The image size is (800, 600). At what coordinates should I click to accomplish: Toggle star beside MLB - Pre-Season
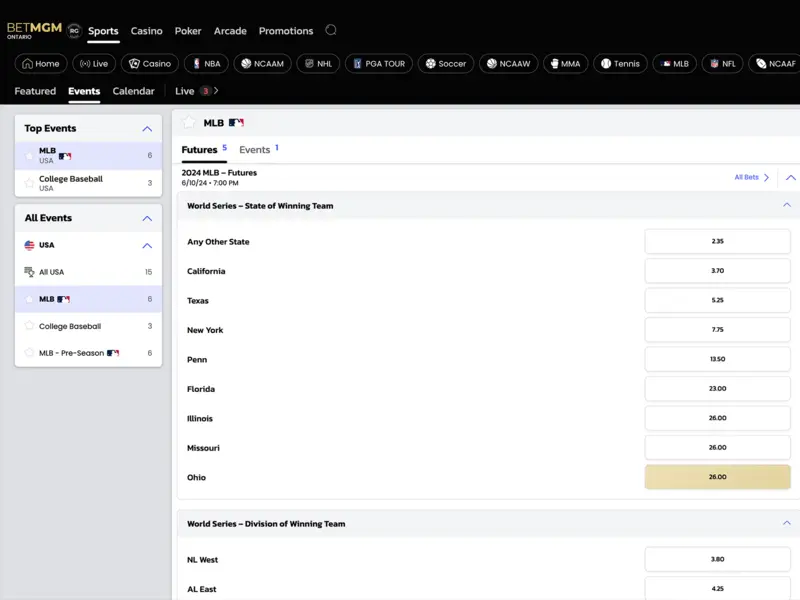click(x=29, y=353)
